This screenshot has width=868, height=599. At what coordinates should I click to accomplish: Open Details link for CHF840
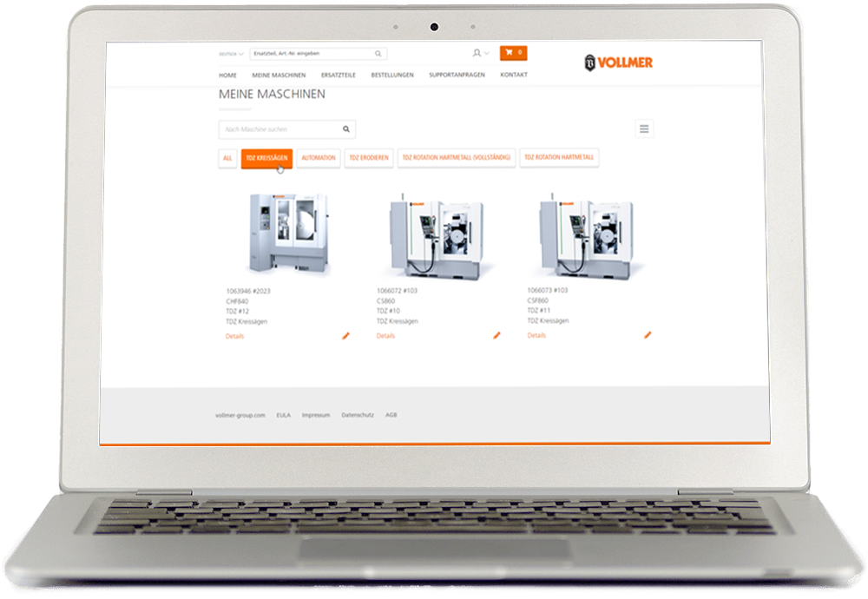click(234, 336)
